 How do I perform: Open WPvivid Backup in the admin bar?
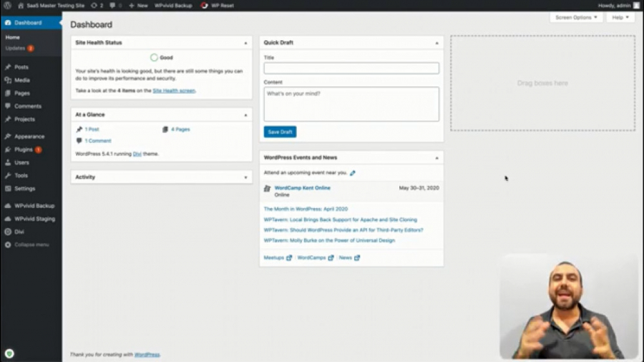click(x=173, y=5)
